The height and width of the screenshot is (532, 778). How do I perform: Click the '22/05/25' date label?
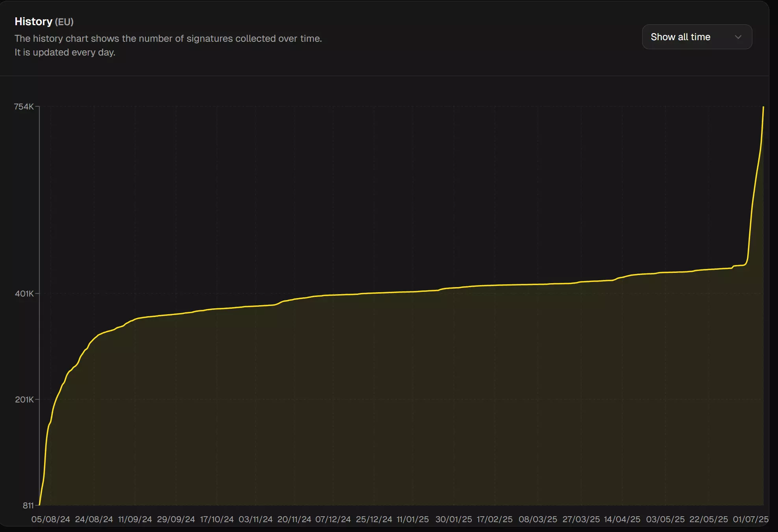[x=709, y=519]
